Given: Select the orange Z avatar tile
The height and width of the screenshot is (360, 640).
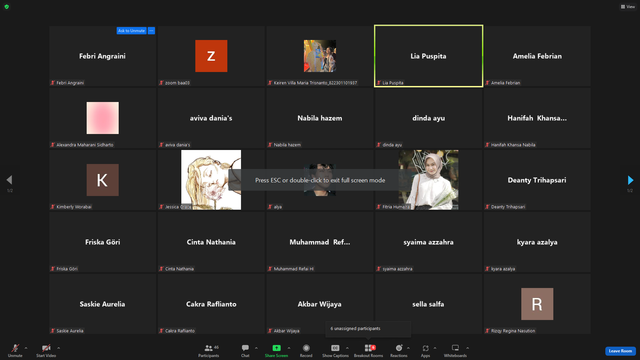Looking at the screenshot, I should click(x=211, y=56).
